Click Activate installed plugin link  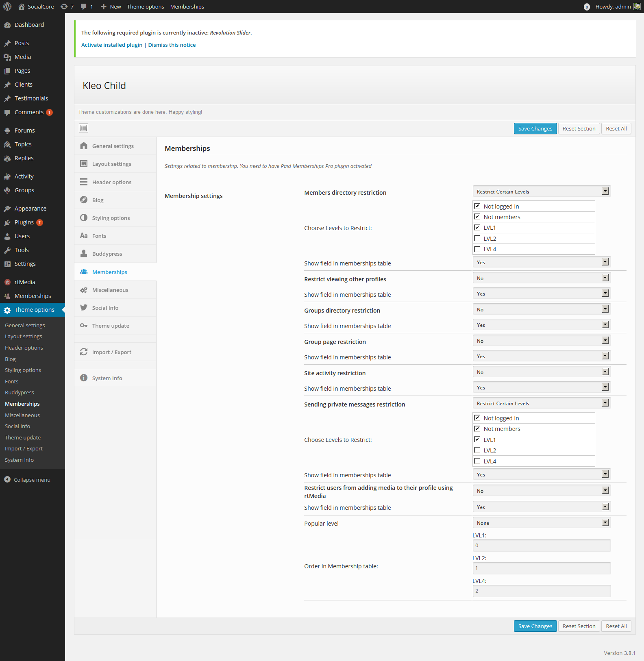pos(112,45)
